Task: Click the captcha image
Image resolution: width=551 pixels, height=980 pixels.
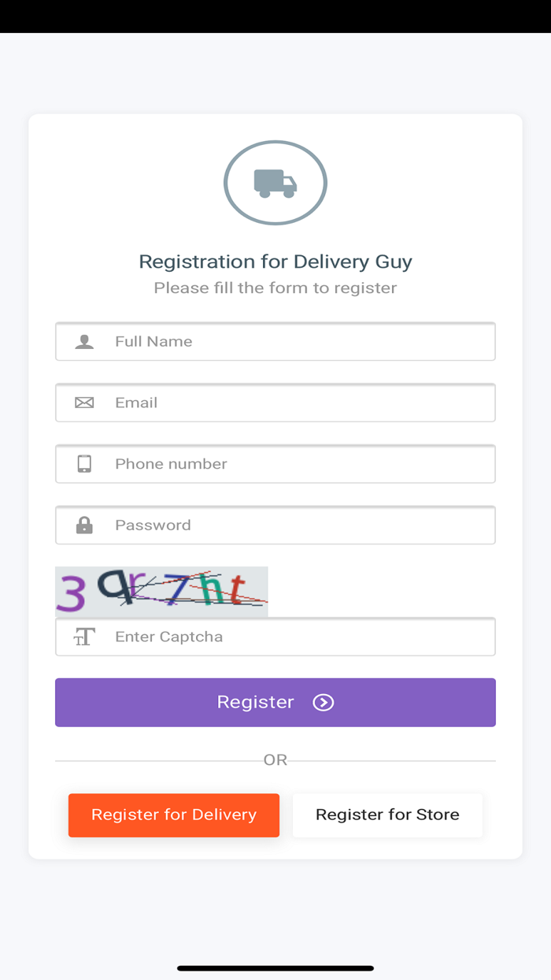Action: 161,591
